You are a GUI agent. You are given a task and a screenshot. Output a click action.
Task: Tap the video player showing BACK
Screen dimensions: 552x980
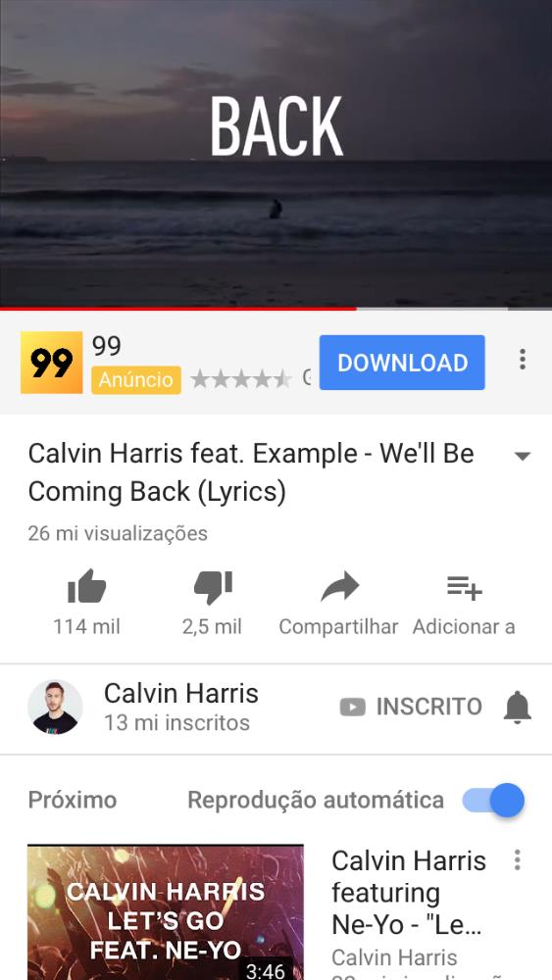276,153
